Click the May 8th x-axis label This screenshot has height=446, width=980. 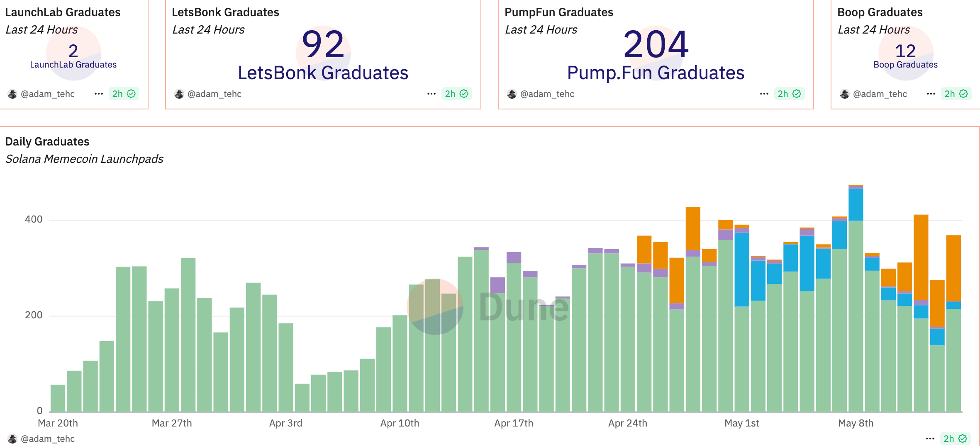(x=856, y=423)
